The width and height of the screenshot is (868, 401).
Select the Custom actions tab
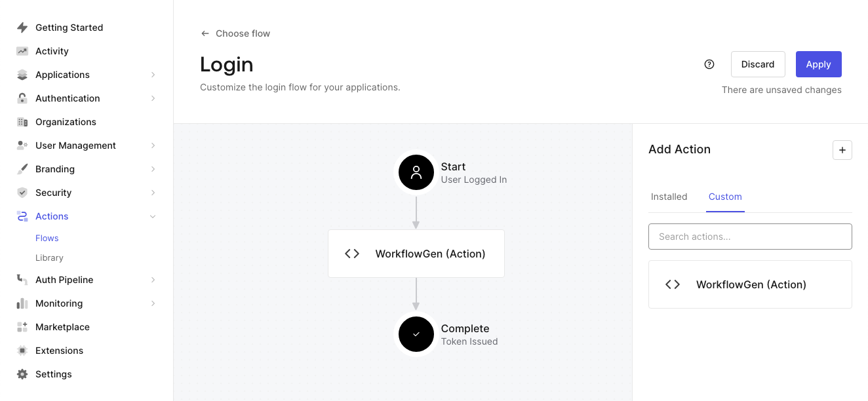coord(725,197)
